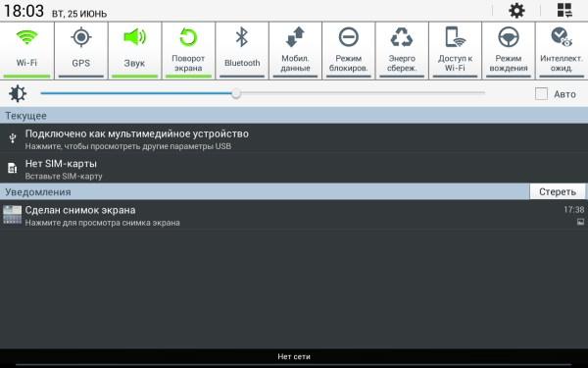This screenshot has width=588, height=368.
Task: Toggle Доступ к Wi-Fi hotspot
Action: pyautogui.click(x=456, y=50)
